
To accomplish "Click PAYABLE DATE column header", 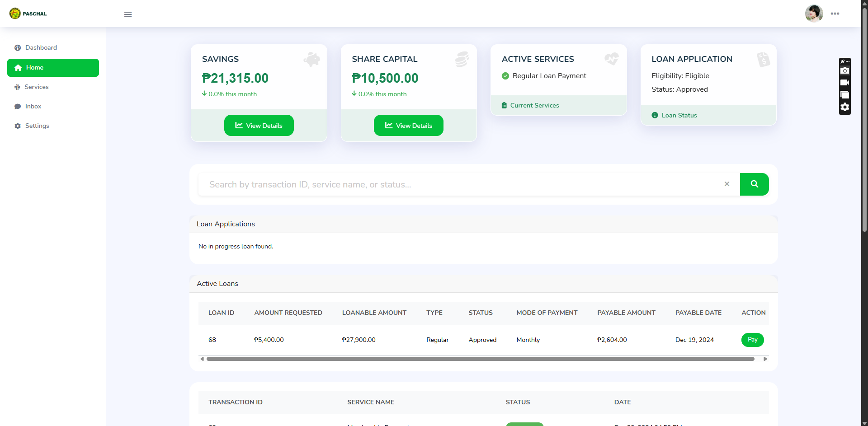I will tap(698, 313).
